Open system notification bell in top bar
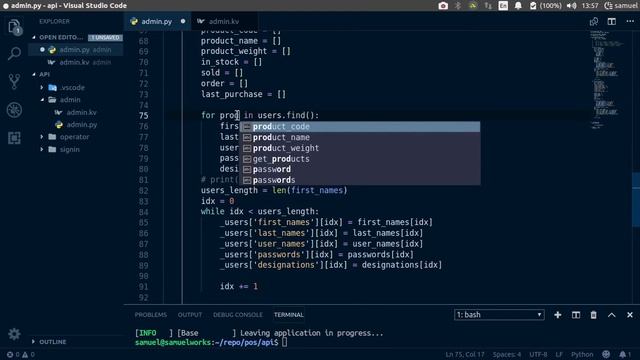640x360 pixels. [x=518, y=6]
